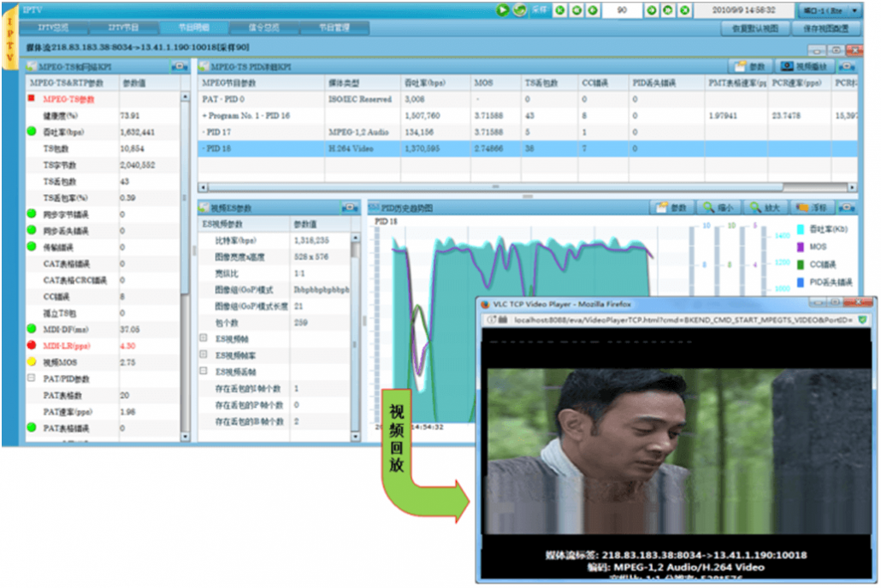881x588 pixels.
Task: Click the green CC错误 legend swatch
Action: (x=800, y=265)
